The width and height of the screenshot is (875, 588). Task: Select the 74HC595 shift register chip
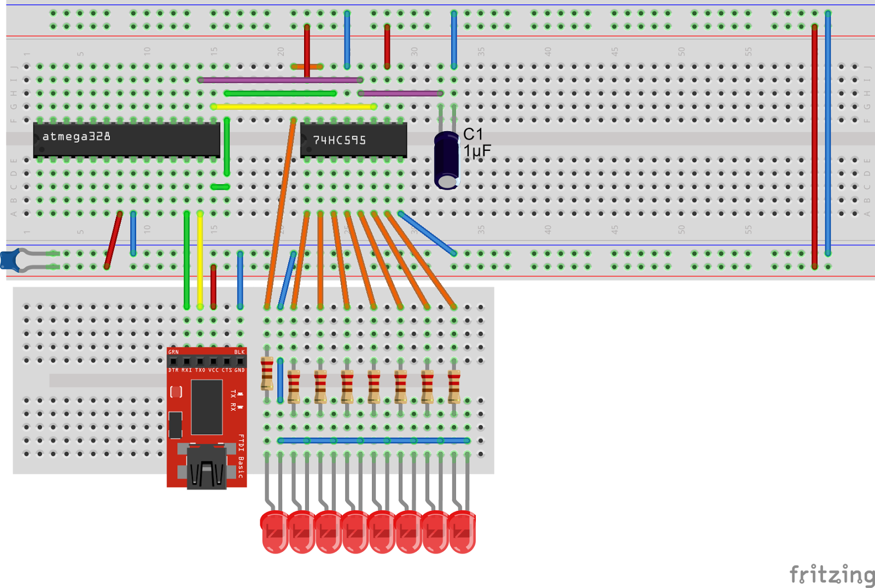coord(353,140)
